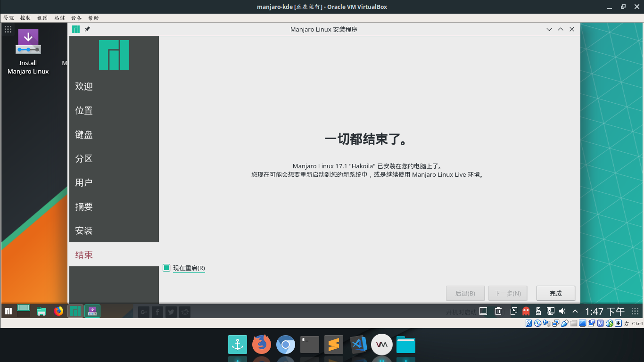Open the VirtualBox 帮助 menu

tap(93, 18)
